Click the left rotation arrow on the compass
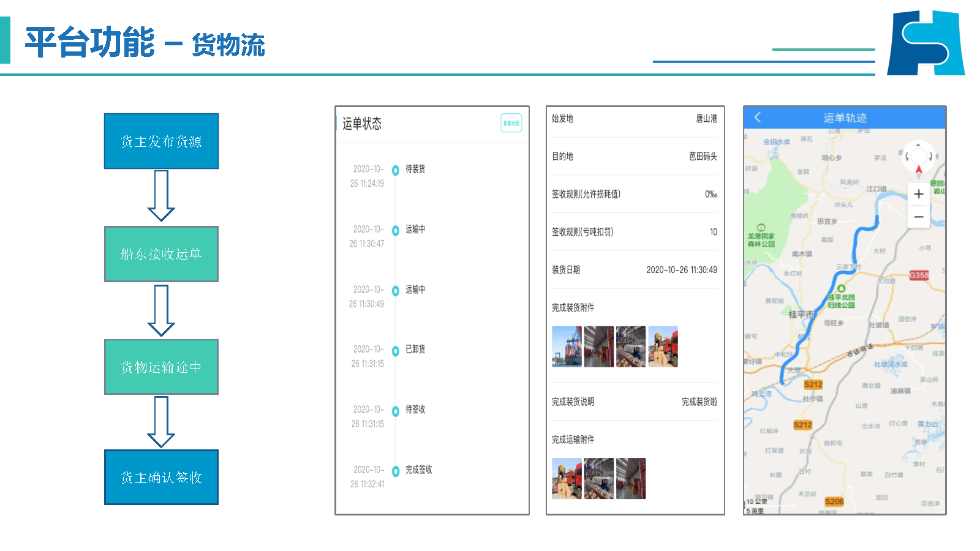The width and height of the screenshot is (980, 551). [907, 157]
